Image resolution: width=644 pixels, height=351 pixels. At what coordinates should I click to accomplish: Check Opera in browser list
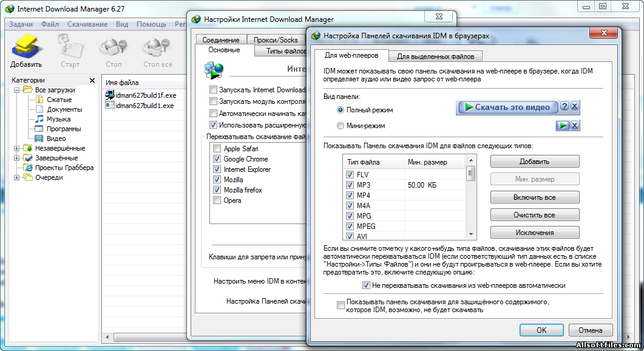tap(217, 200)
